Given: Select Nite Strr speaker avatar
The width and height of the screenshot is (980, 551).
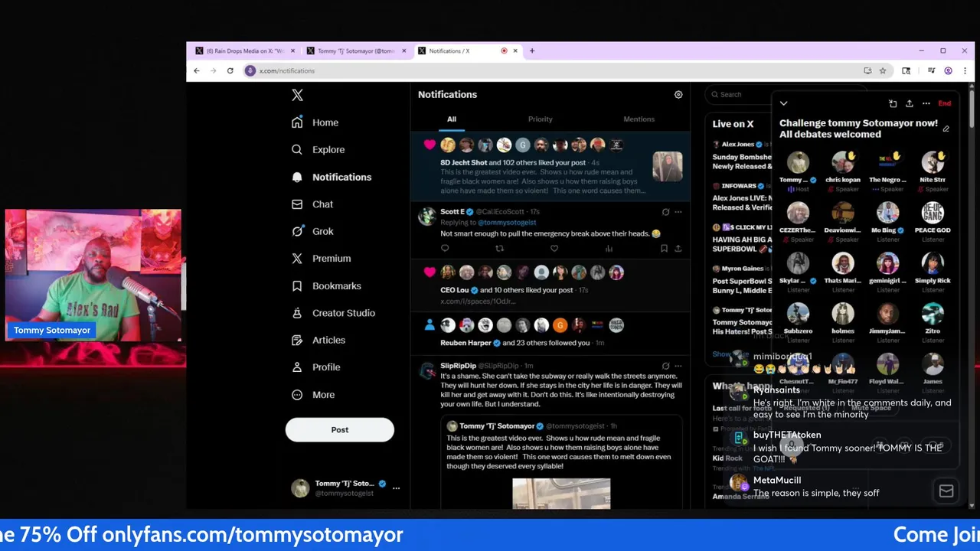Looking at the screenshot, I should click(x=933, y=162).
